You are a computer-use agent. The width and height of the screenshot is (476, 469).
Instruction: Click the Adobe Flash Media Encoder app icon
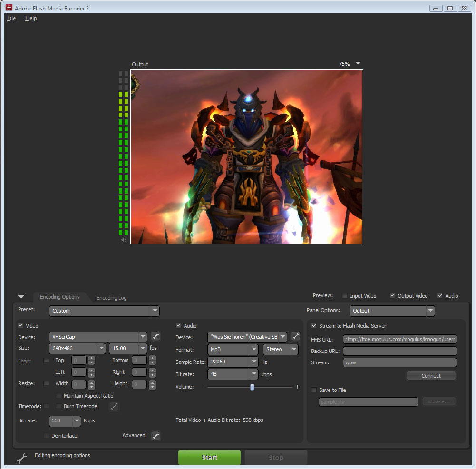[x=9, y=8]
